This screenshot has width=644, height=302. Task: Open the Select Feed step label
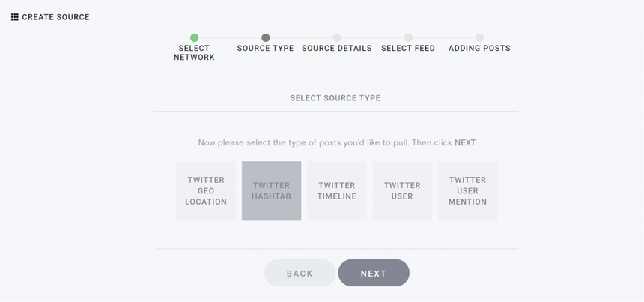(408, 49)
